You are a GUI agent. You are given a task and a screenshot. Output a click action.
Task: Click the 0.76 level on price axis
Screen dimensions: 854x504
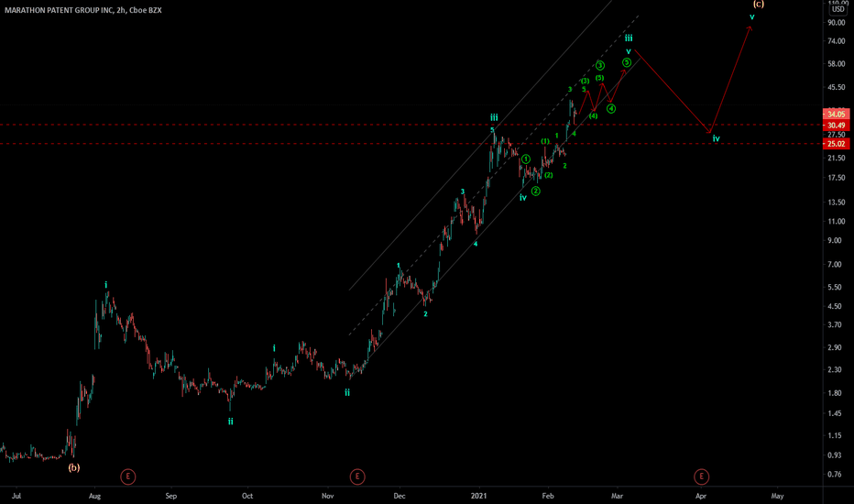835,474
